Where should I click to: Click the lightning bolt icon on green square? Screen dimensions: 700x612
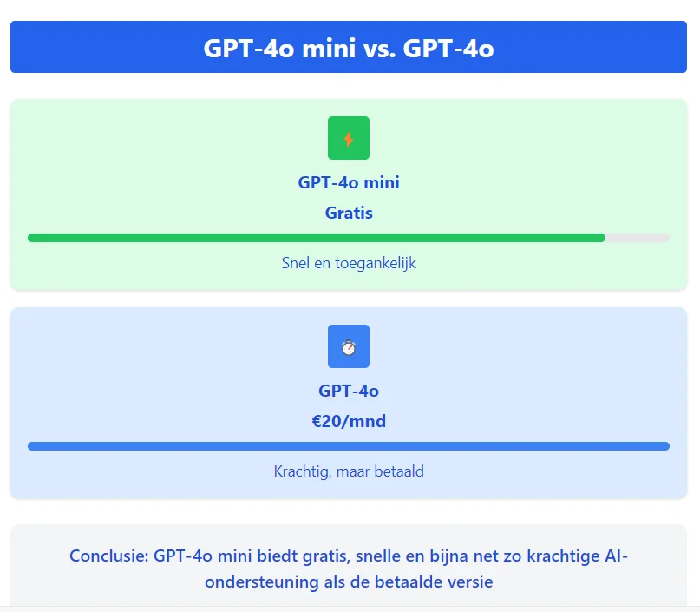click(348, 138)
